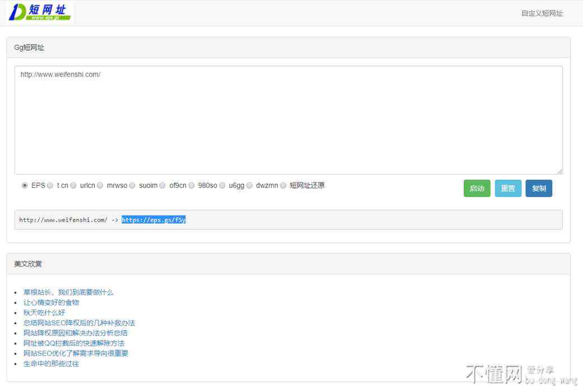Screen dimensions: 583x392
Task: Enable the 短网址还原 restore option
Action: [x=283, y=185]
